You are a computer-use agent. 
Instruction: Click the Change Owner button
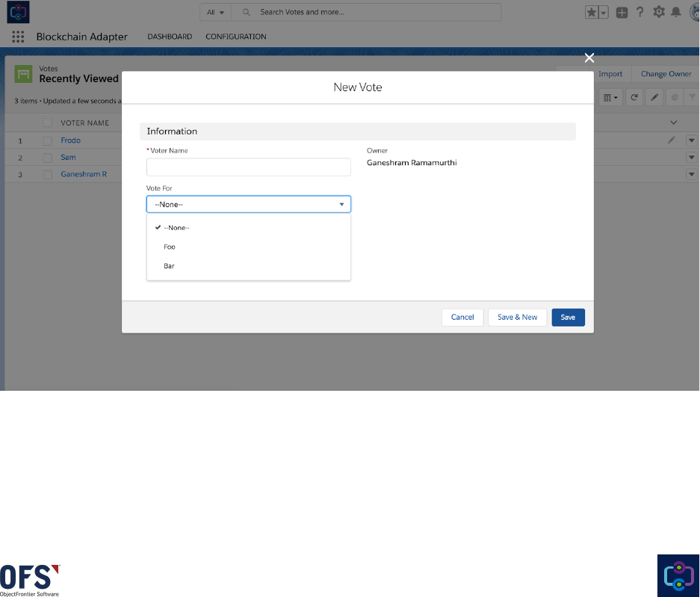coord(666,74)
